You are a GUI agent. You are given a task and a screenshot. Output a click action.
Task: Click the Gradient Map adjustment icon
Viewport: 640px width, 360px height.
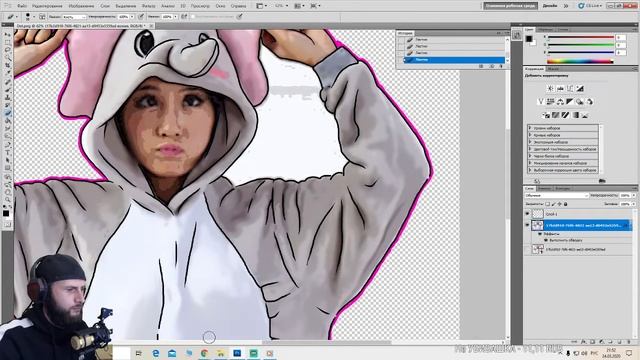click(x=575, y=115)
